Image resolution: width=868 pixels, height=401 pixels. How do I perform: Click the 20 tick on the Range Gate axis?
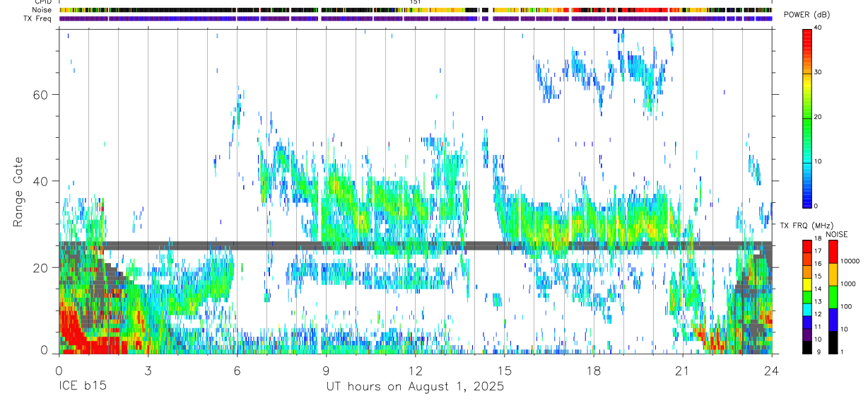(42, 268)
